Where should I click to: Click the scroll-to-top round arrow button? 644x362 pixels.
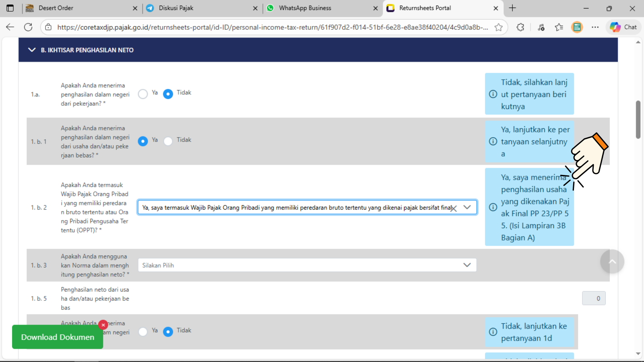pos(612,261)
